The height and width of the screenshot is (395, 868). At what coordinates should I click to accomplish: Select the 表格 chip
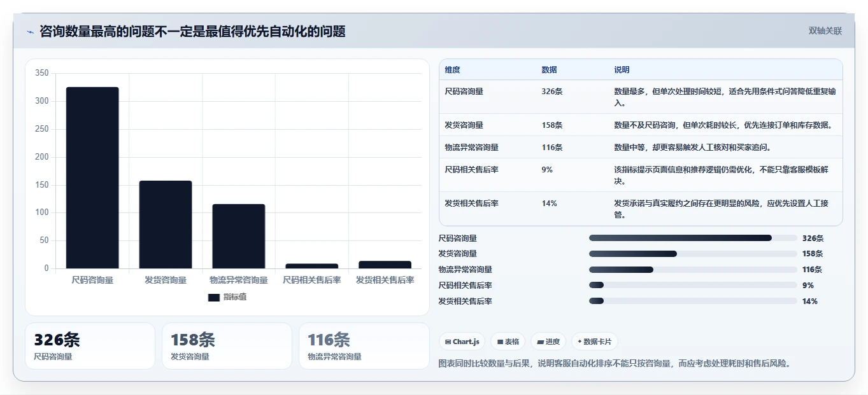click(508, 342)
